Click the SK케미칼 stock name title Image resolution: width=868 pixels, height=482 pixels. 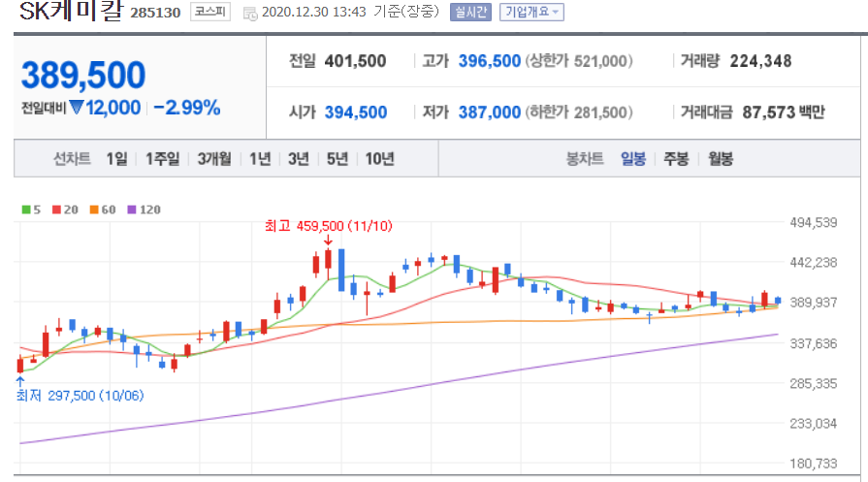point(71,11)
